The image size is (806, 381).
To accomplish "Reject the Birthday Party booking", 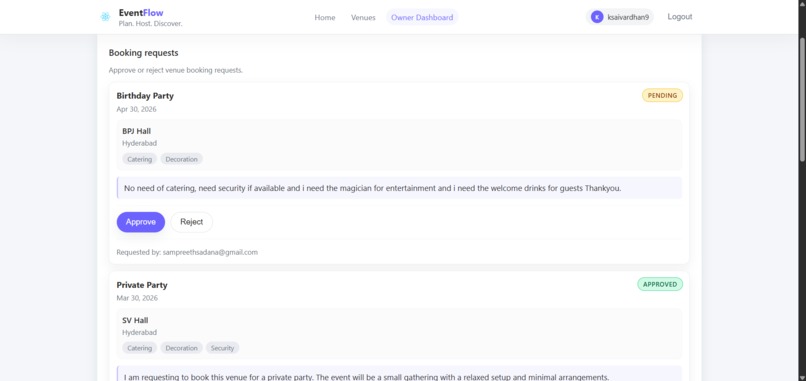I will [191, 222].
